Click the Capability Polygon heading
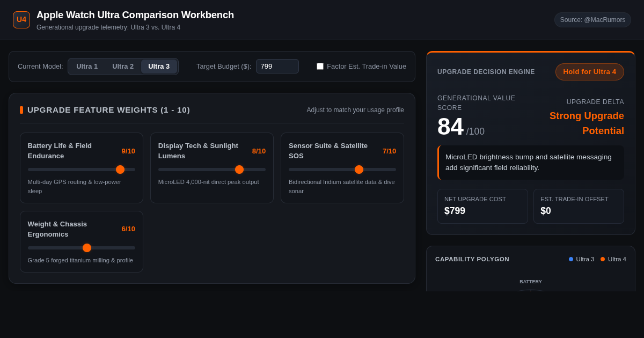644x338 pixels. pyautogui.click(x=472, y=259)
